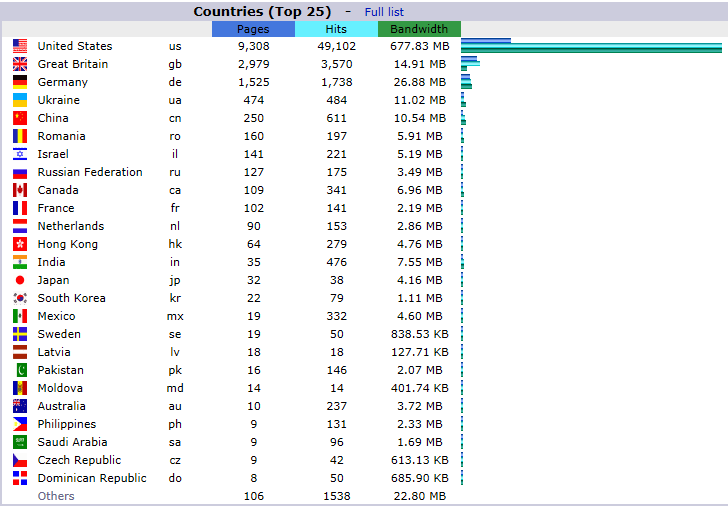
Task: Select the 127.71 KB bandwidth value
Action: coord(420,352)
